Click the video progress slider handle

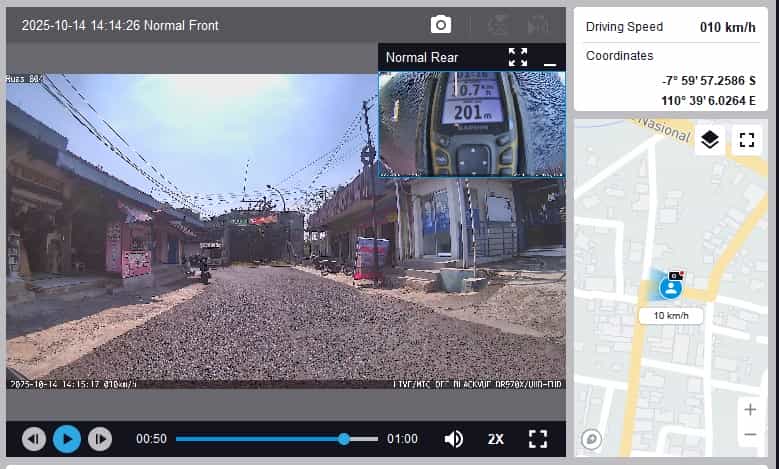(344, 439)
